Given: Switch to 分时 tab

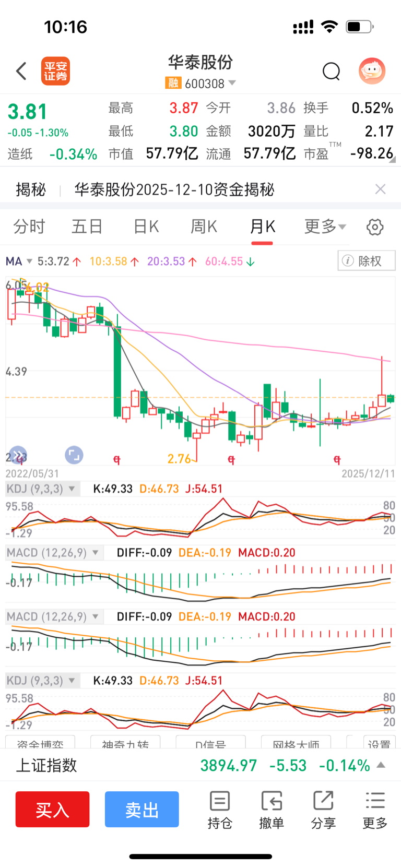Looking at the screenshot, I should (29, 227).
